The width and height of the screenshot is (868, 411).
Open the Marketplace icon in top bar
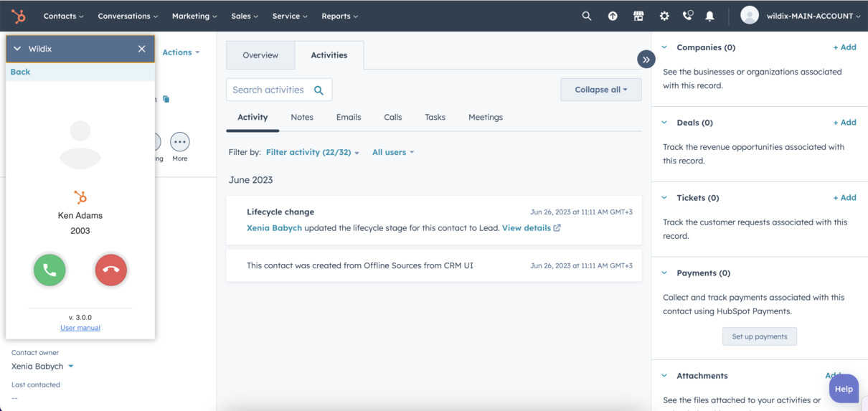pyautogui.click(x=638, y=16)
